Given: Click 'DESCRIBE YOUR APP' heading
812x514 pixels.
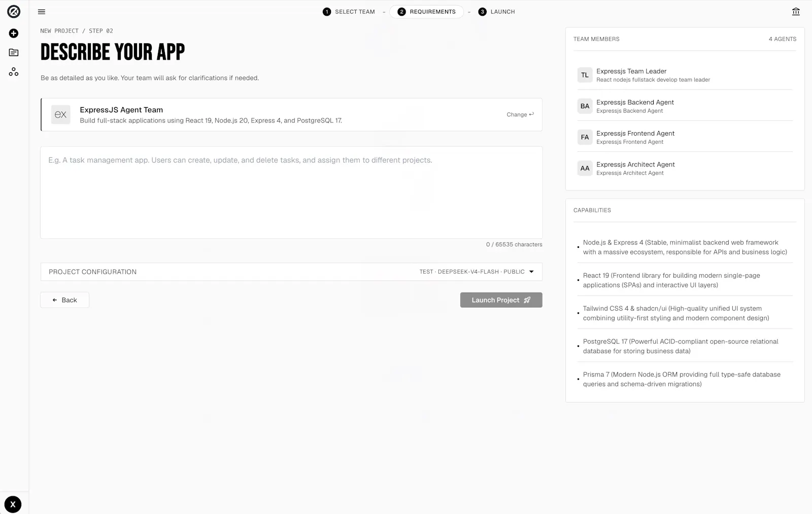Looking at the screenshot, I should click(113, 52).
